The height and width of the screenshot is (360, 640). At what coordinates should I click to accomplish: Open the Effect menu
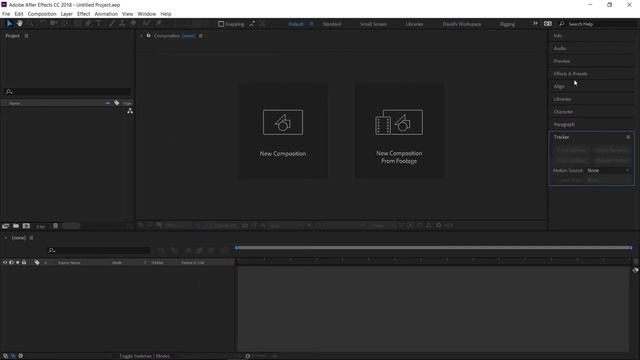pos(83,14)
